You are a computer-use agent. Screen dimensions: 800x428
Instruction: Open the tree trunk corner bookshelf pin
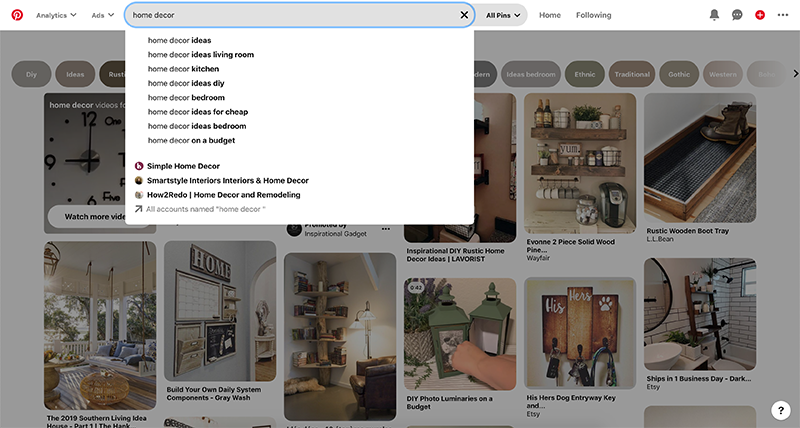[340, 337]
